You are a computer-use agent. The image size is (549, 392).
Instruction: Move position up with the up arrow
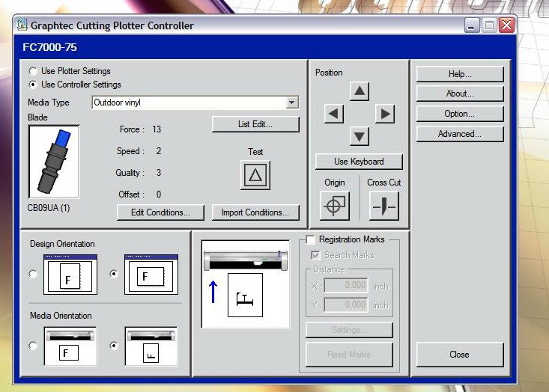pyautogui.click(x=360, y=91)
